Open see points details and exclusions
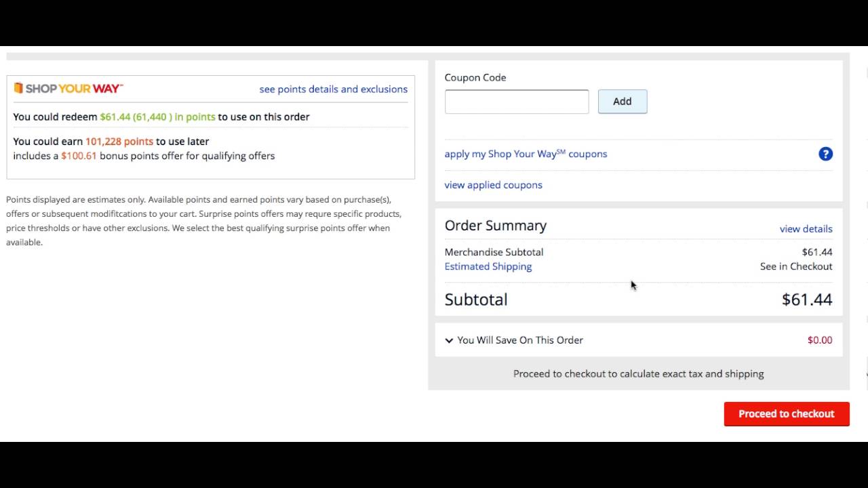This screenshot has width=868, height=488. [x=333, y=89]
